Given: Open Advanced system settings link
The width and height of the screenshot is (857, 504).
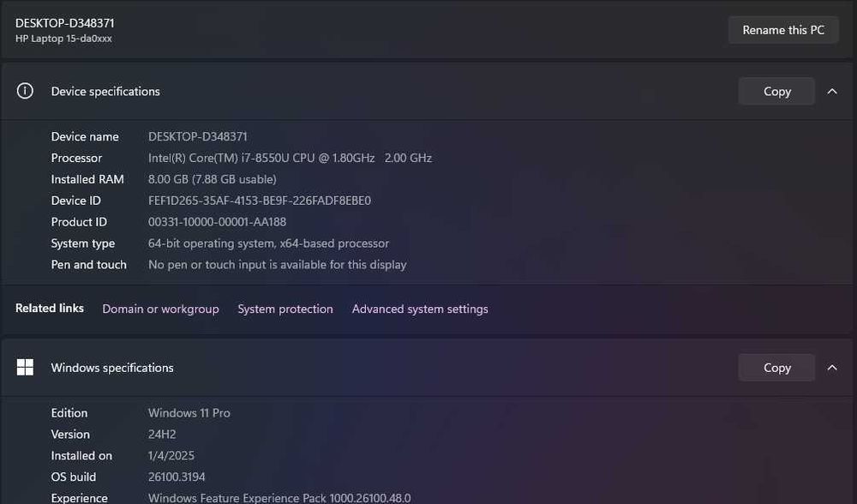Looking at the screenshot, I should (x=420, y=309).
